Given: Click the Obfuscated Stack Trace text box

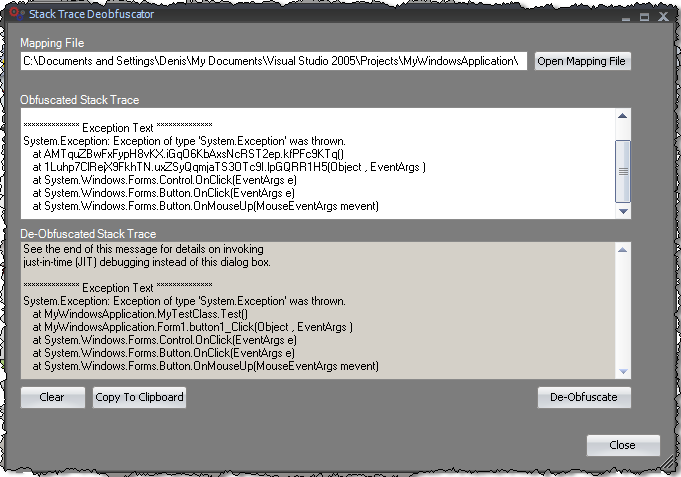Looking at the screenshot, I should tap(316, 162).
